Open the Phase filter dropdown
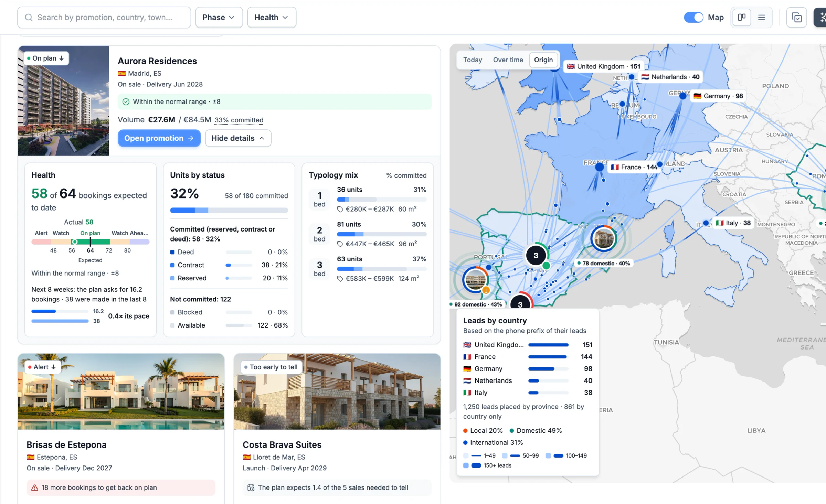The image size is (826, 504). (x=219, y=17)
